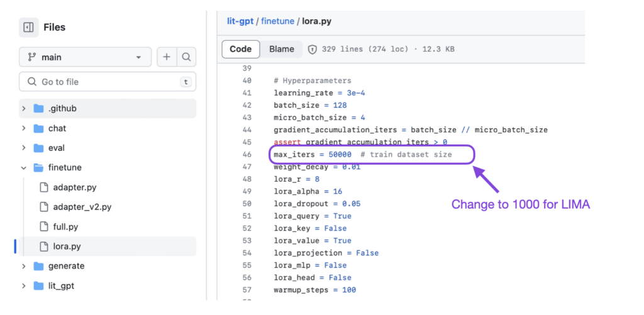The width and height of the screenshot is (644, 315).
Task: Select the adapter_v2.py file icon
Action: [x=44, y=207]
